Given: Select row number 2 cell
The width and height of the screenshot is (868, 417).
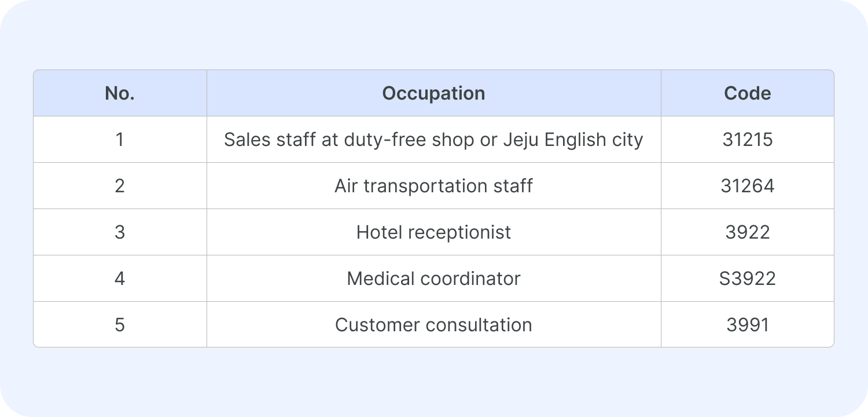Looking at the screenshot, I should 120,186.
